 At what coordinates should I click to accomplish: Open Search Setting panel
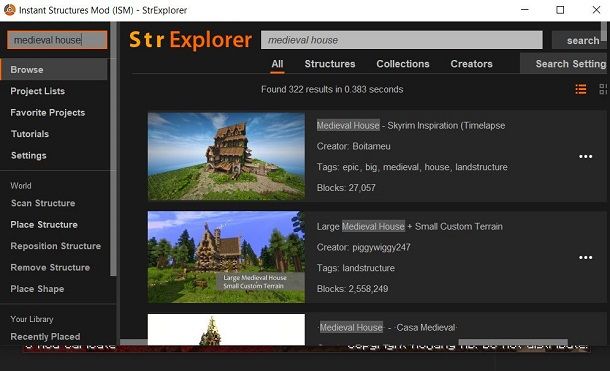click(x=564, y=64)
